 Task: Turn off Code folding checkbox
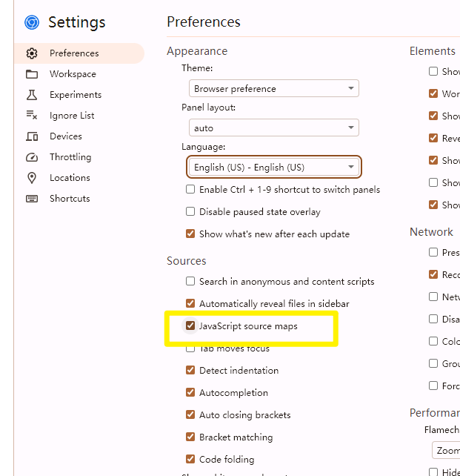190,460
